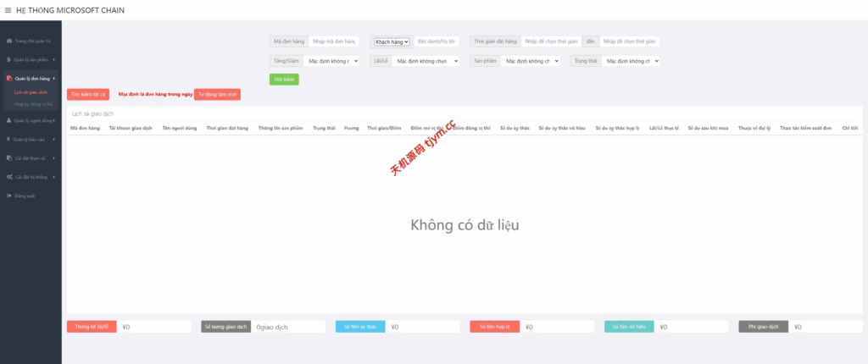Image resolution: width=868 pixels, height=364 pixels.
Task: Focus the Mã đơn hàng input field
Action: [334, 41]
